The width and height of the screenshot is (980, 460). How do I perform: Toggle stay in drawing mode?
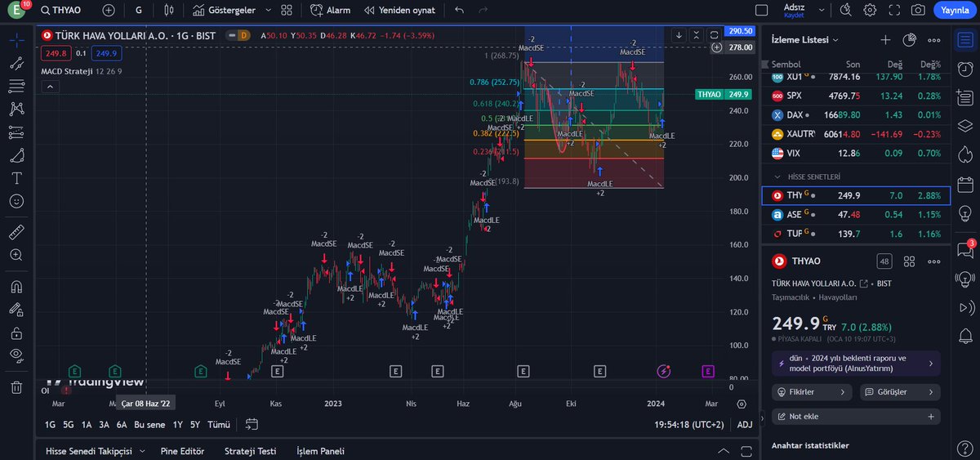16,310
